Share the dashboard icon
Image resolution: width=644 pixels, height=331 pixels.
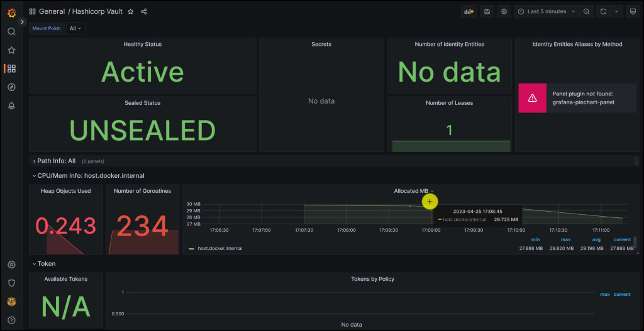coord(144,11)
